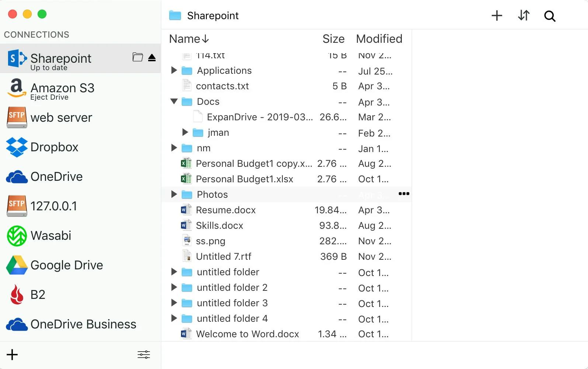Select the Amazon S3 connection icon
Screen dimensions: 588x369
coord(17,88)
